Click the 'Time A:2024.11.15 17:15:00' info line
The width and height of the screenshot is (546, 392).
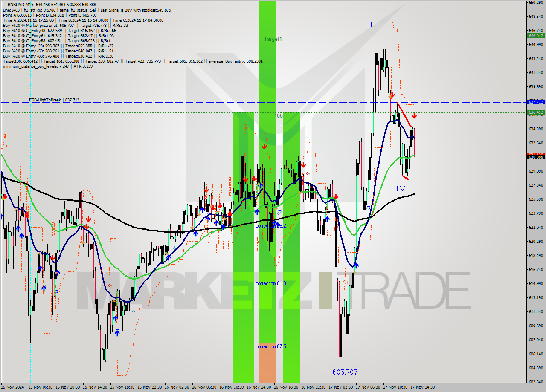click(x=83, y=20)
